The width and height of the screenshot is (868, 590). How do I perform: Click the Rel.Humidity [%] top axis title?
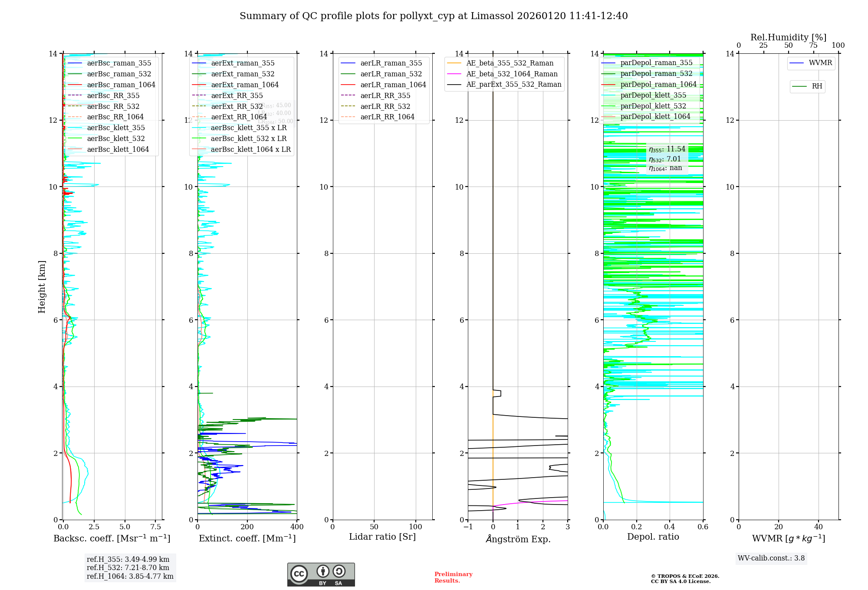tap(788, 37)
